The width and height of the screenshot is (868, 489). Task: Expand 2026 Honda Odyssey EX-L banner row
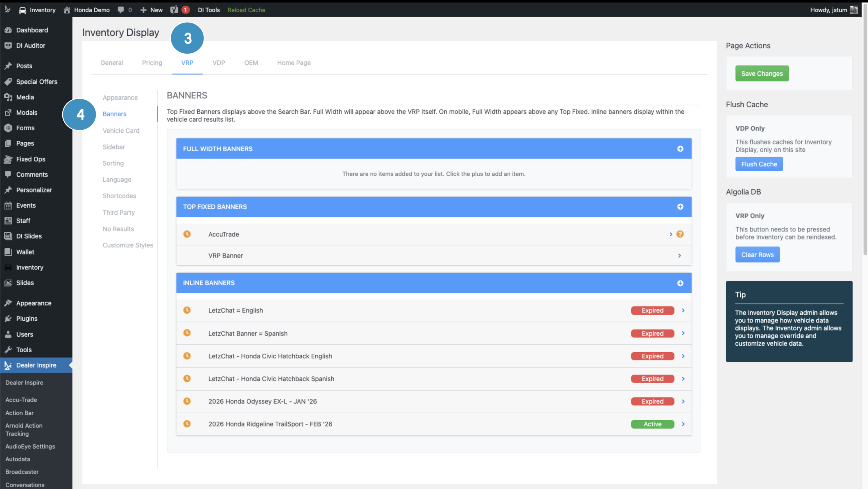[683, 401]
